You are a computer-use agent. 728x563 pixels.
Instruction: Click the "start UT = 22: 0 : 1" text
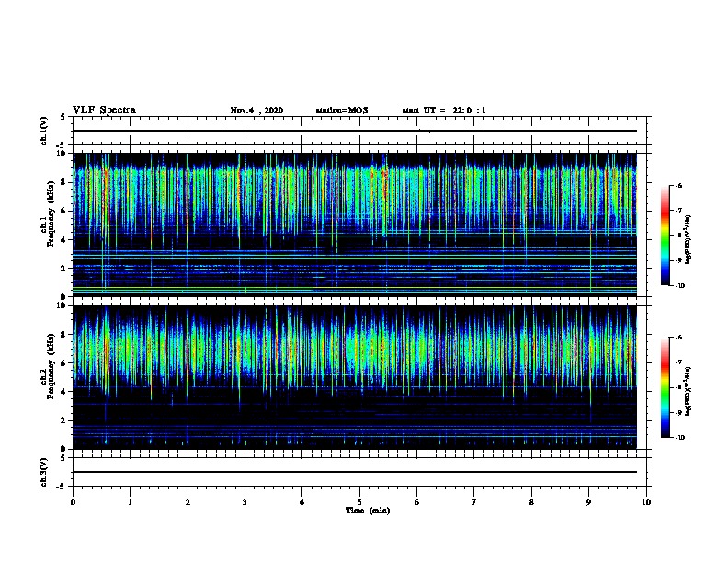click(444, 110)
